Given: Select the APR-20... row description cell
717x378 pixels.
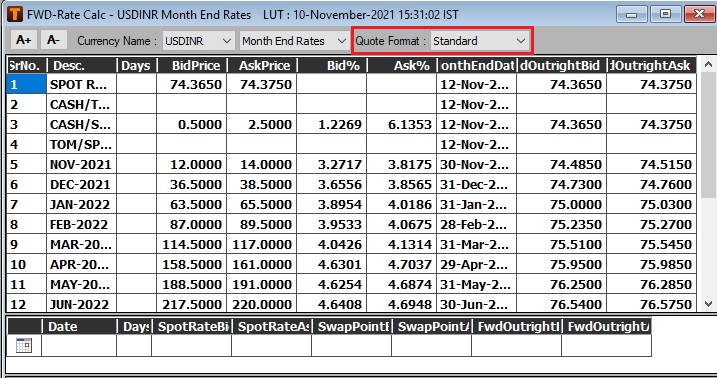Looking at the screenshot, I should pos(81,264).
